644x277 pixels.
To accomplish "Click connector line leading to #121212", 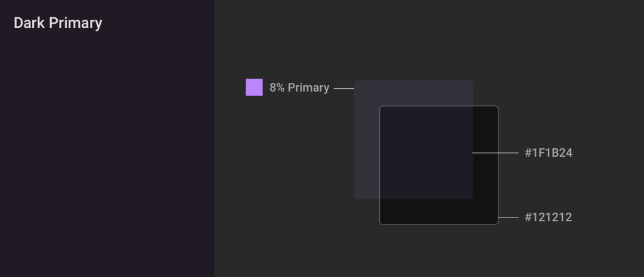I will 509,217.
